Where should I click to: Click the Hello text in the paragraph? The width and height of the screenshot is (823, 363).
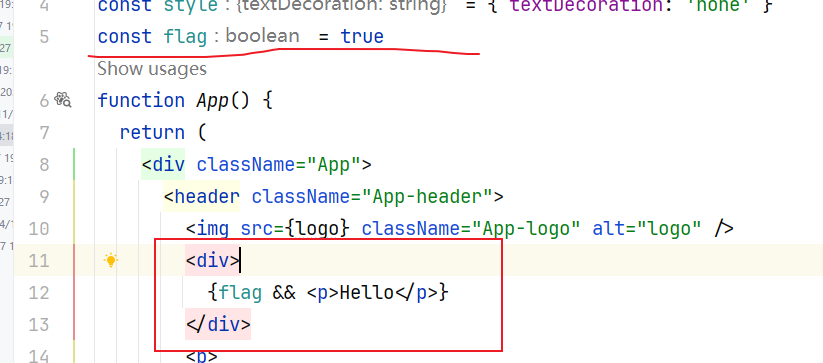pyautogui.click(x=367, y=293)
